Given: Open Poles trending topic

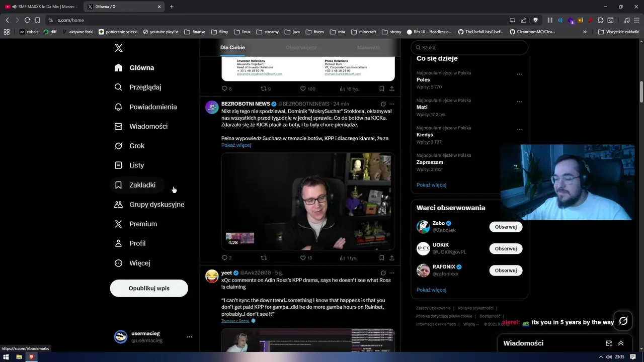Looking at the screenshot, I should [423, 80].
